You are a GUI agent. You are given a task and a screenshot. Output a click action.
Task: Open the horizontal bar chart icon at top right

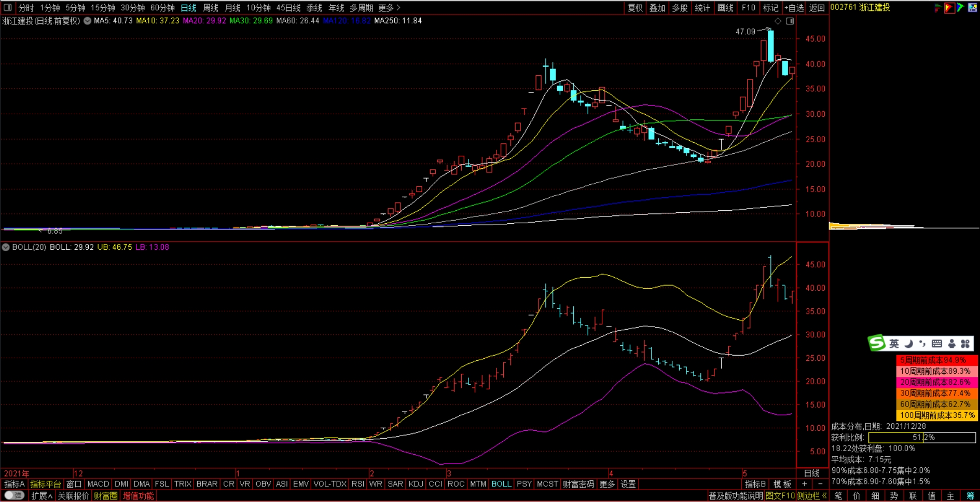938,8
